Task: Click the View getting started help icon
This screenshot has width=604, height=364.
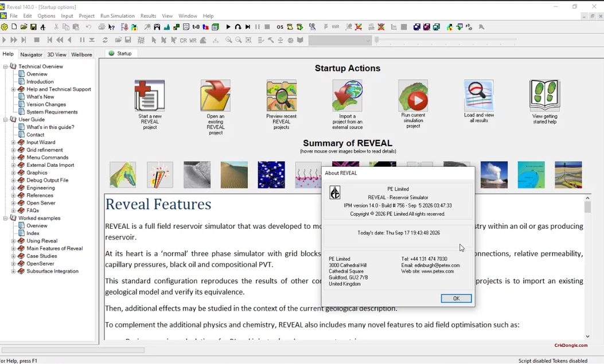Action: coord(545,95)
